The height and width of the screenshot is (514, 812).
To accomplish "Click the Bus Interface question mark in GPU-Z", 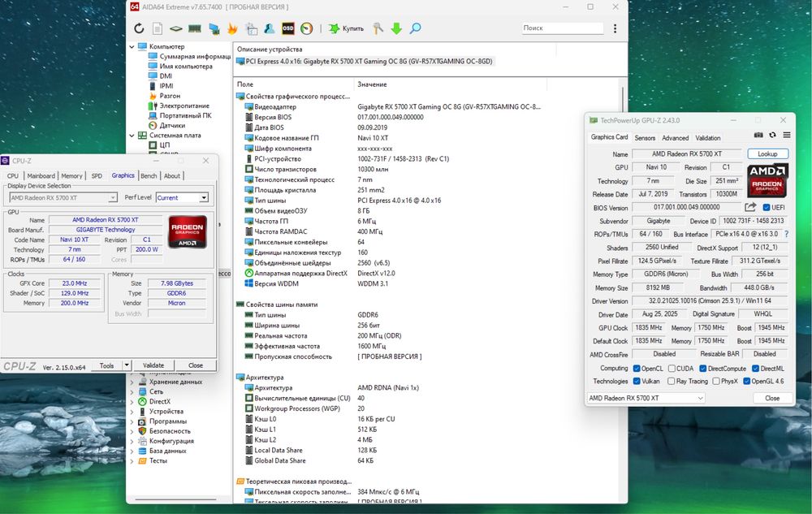I will tap(787, 234).
